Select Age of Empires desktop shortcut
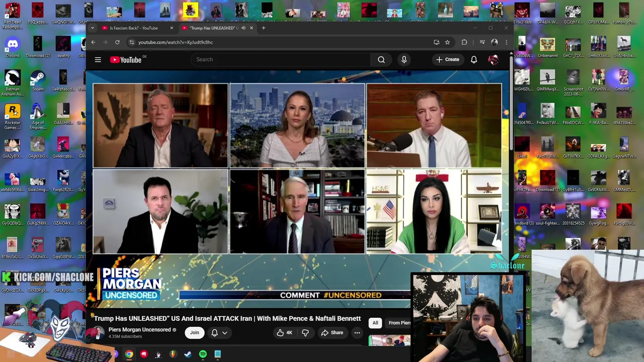 (x=38, y=116)
